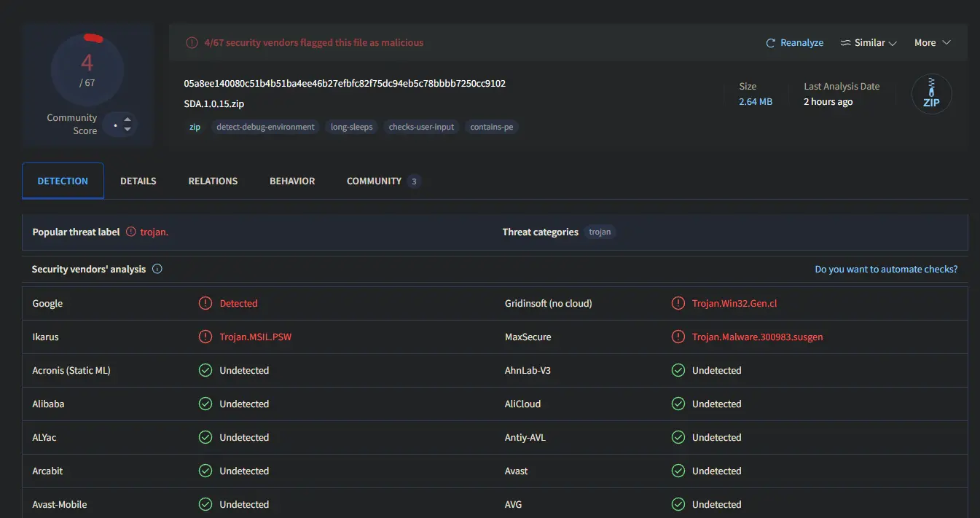
Task: Click the Gridinsoft (no cloud) vendor name
Action: point(549,303)
